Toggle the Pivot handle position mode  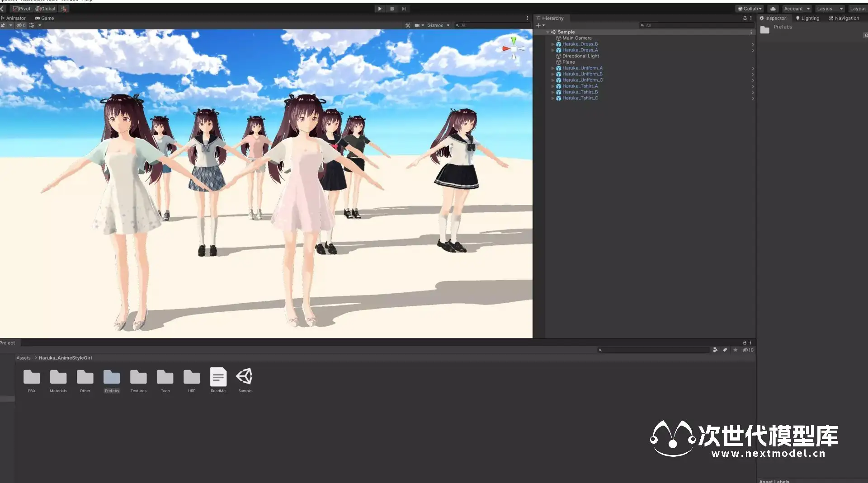pos(22,9)
